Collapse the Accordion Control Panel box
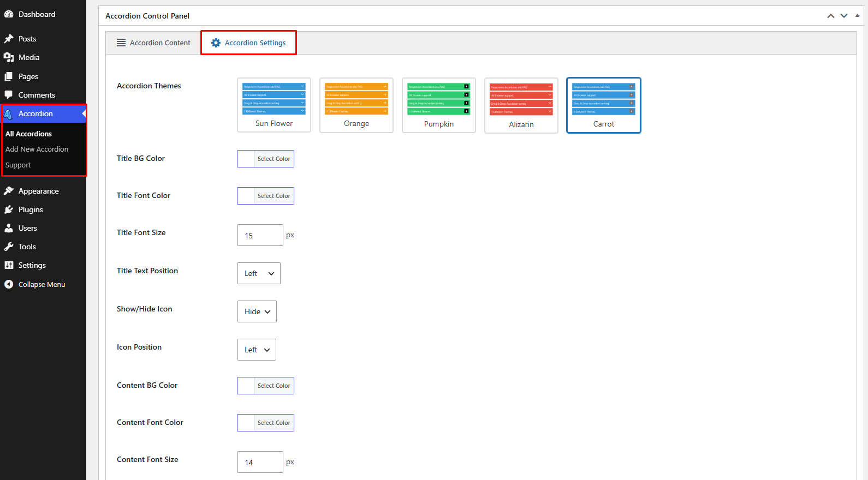This screenshot has height=480, width=868. [857, 16]
